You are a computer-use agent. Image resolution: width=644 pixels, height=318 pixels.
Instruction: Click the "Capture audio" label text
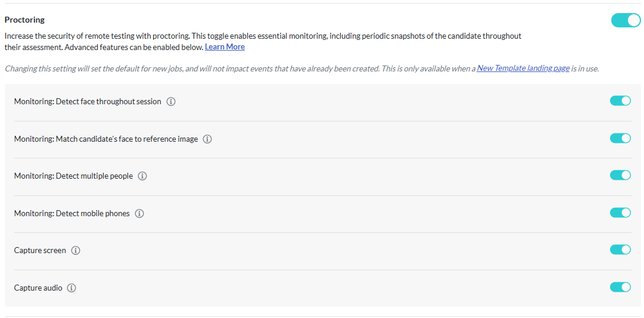[38, 288]
